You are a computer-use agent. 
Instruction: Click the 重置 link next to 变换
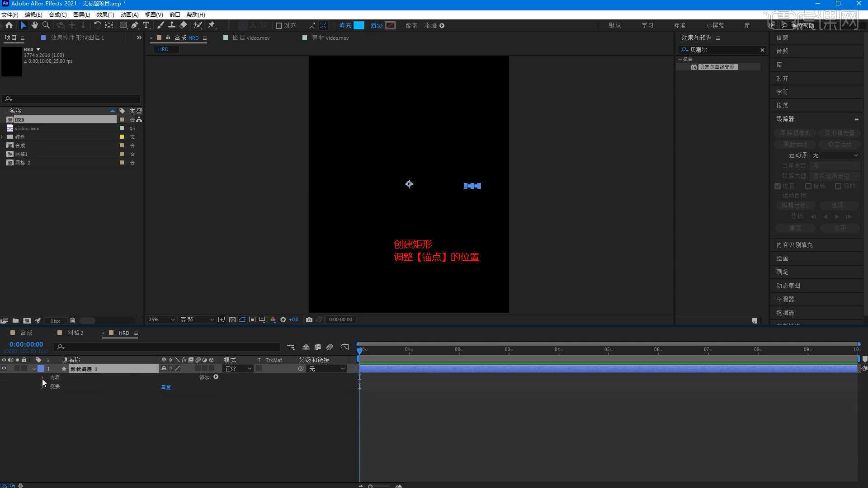pos(166,387)
